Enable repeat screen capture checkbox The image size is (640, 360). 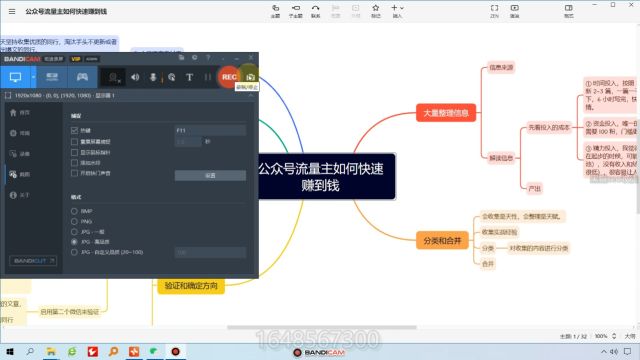click(x=74, y=142)
